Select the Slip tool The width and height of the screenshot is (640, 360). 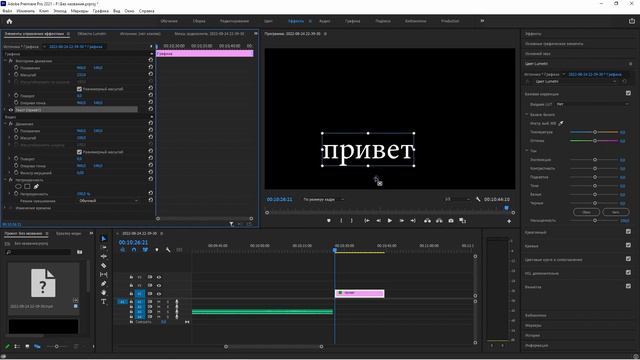[104, 275]
